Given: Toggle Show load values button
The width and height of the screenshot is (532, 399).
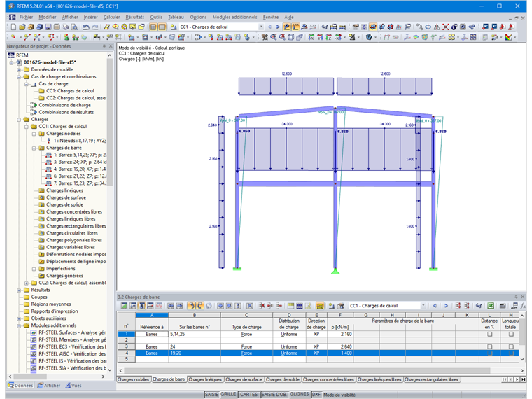Looking at the screenshot, I should tap(296, 27).
